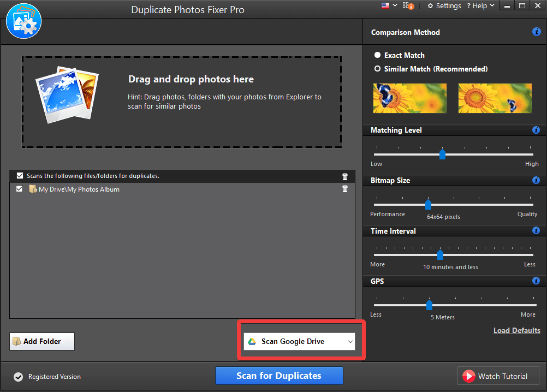Click the Bitmap Size slider handle
Viewport: 547px width, 392px height.
(428, 204)
